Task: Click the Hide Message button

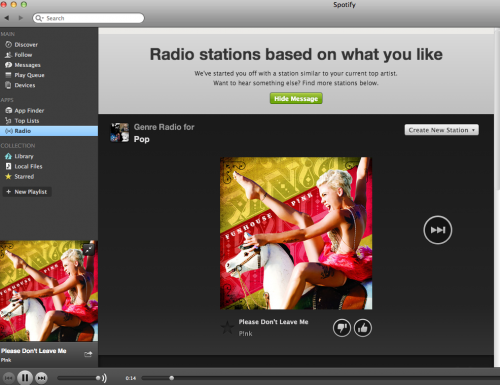Action: [x=296, y=98]
